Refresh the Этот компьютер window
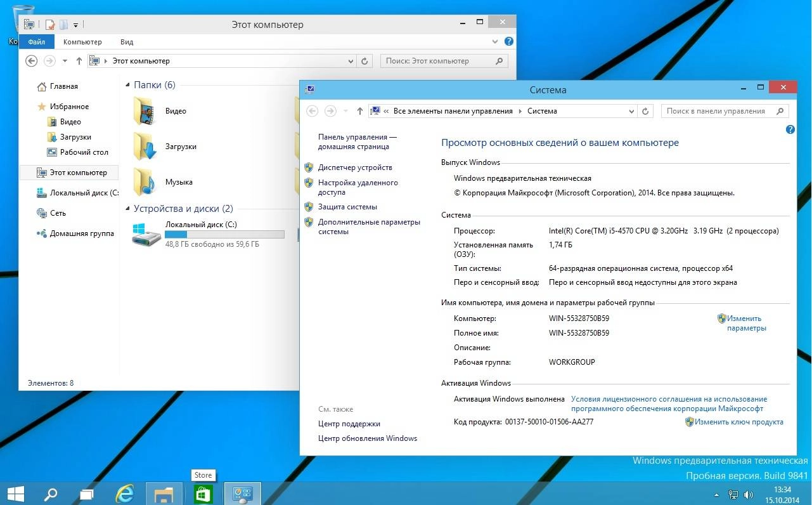The height and width of the screenshot is (505, 812). (364, 62)
